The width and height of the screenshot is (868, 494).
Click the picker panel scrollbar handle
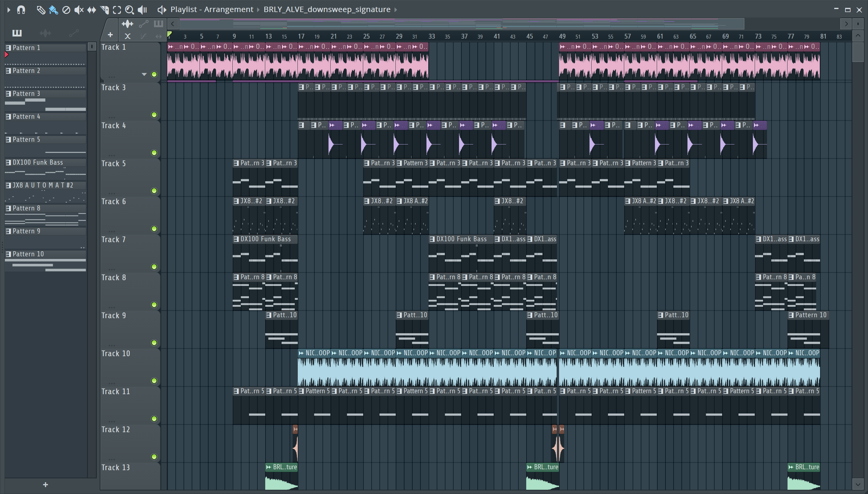[92, 46]
